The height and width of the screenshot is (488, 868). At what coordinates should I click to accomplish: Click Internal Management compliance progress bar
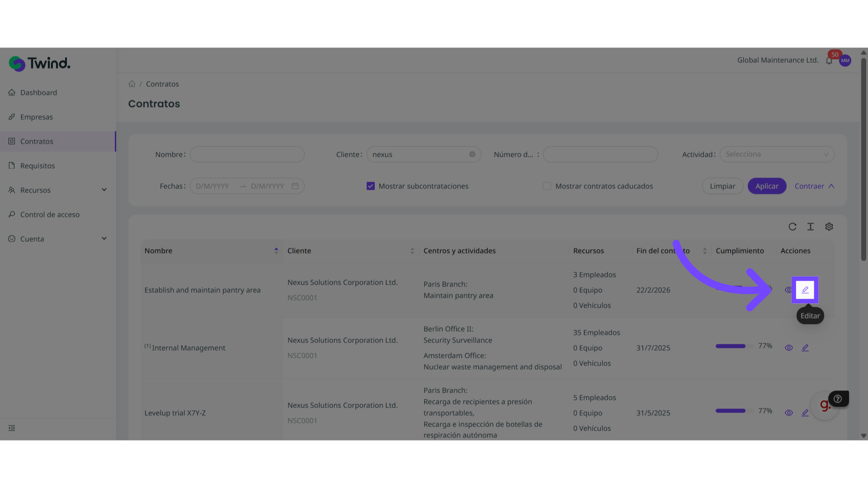[x=730, y=346]
